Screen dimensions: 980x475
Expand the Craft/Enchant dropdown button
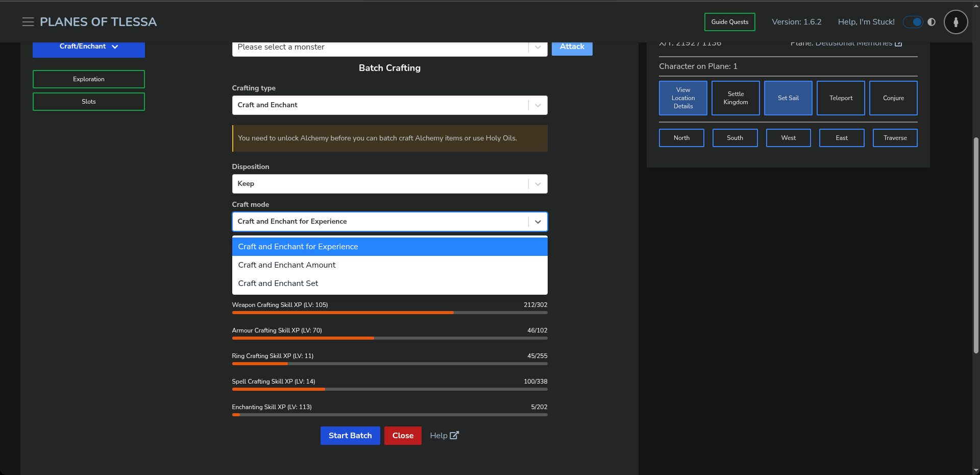89,48
